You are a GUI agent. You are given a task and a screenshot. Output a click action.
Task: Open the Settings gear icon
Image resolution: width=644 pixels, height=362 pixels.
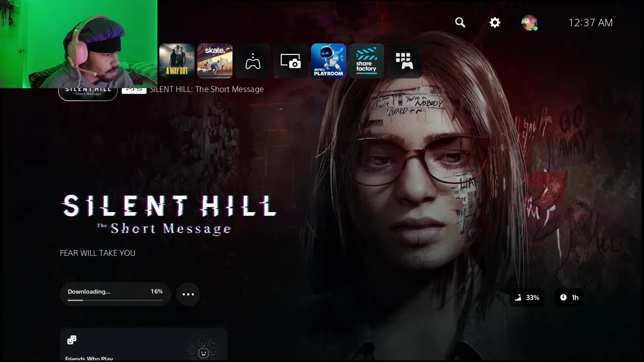[x=495, y=23]
